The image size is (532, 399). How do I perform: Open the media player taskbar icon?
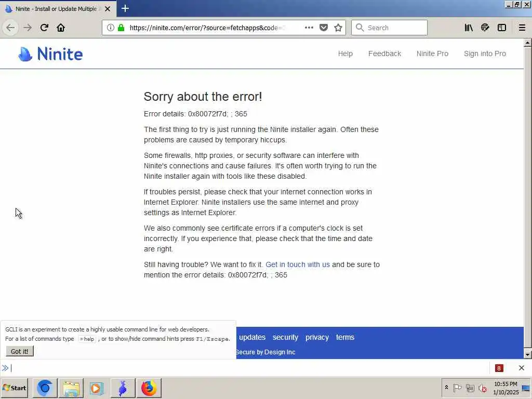point(97,388)
